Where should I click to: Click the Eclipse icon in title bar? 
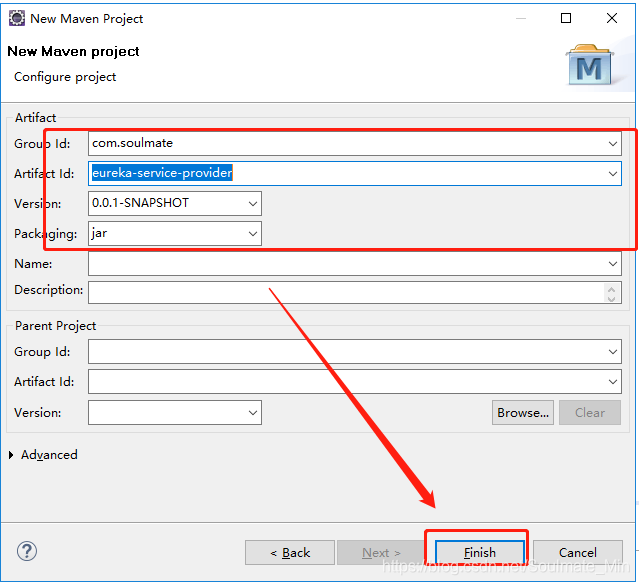[x=17, y=18]
